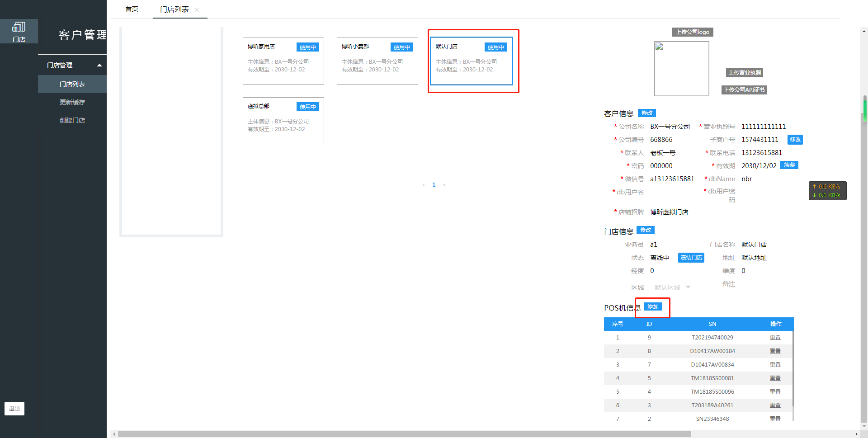Screen dimensions: 868x438
Task: Click the 联系电话 value 13123615881
Action: point(762,153)
